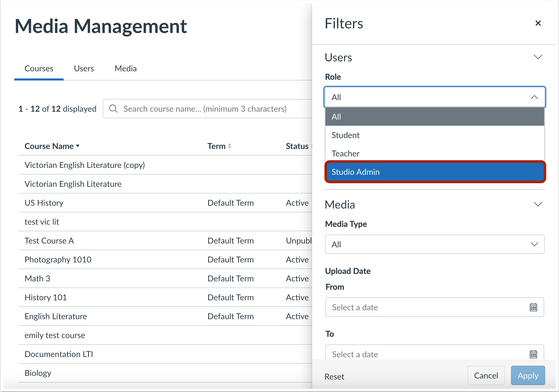
Task: Switch to the Media tab
Action: [125, 68]
